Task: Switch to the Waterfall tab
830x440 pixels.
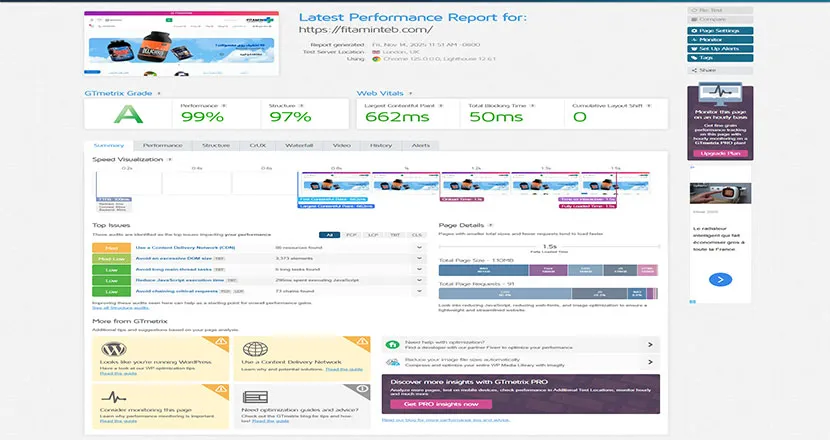Action: [x=299, y=146]
